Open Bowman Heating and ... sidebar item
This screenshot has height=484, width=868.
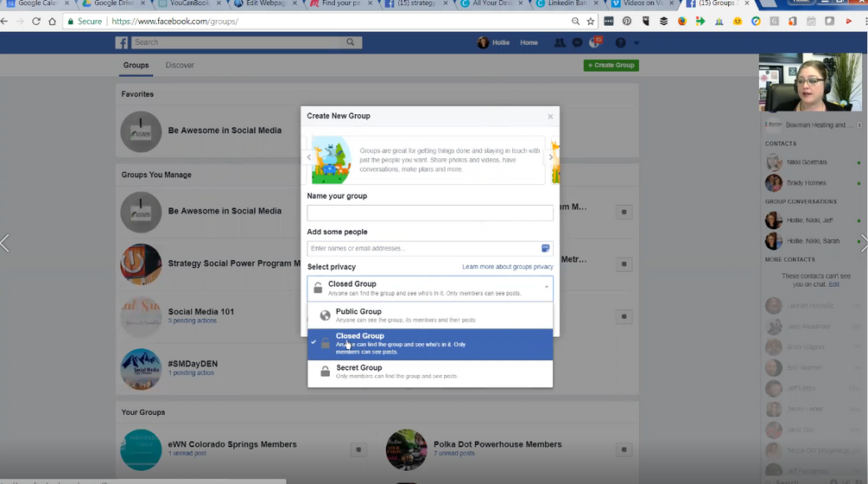[812, 125]
